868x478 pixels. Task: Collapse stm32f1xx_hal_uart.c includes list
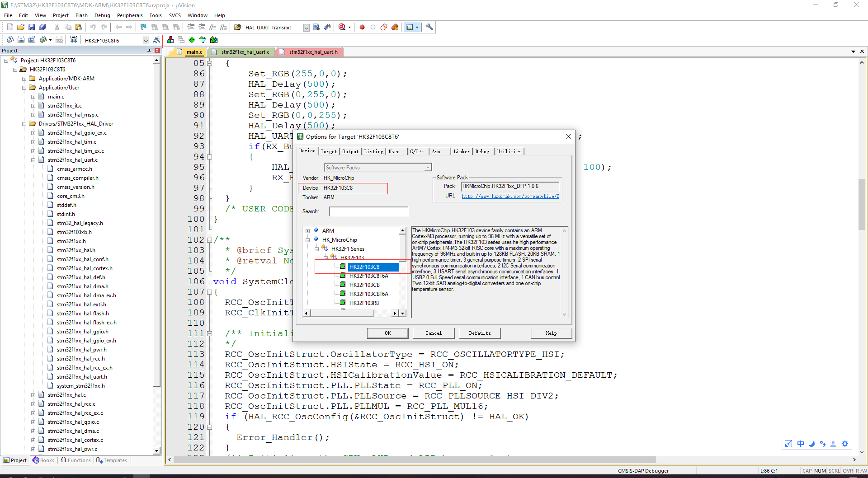point(33,160)
